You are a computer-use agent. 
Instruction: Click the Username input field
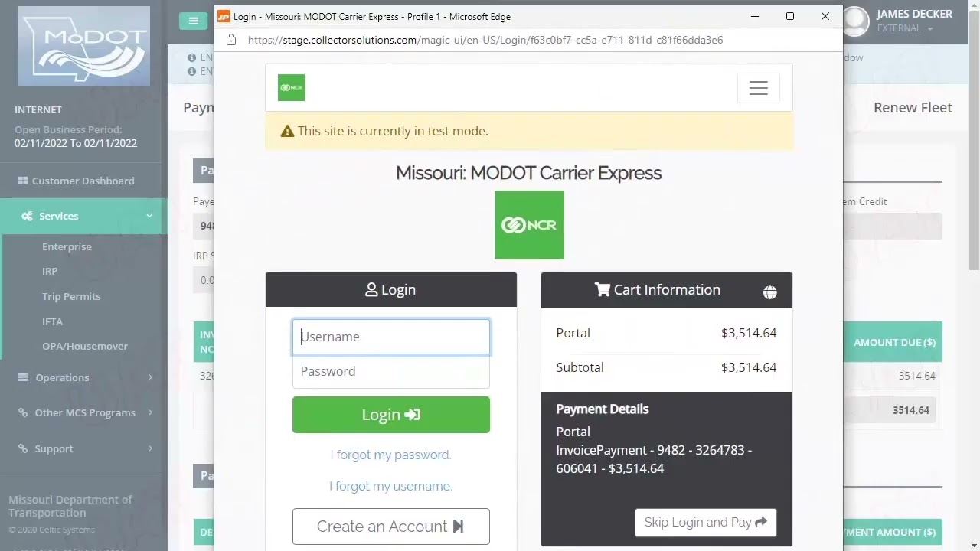[391, 337]
